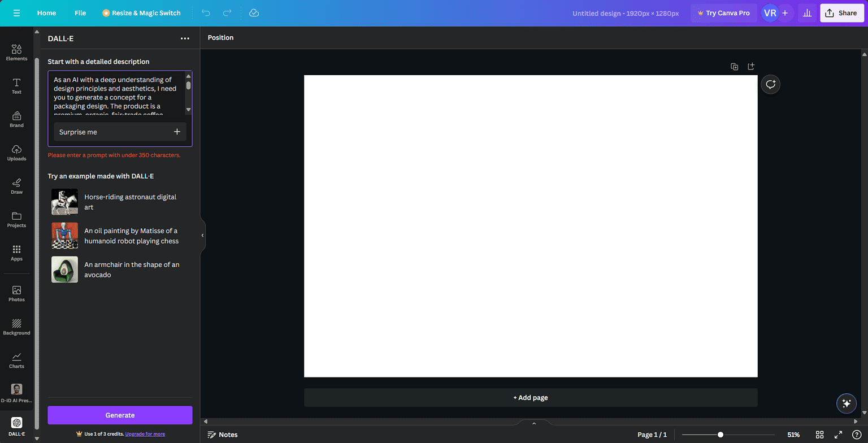Open the Elements sidebar panel
Screen dimensions: 868x443
point(16,53)
